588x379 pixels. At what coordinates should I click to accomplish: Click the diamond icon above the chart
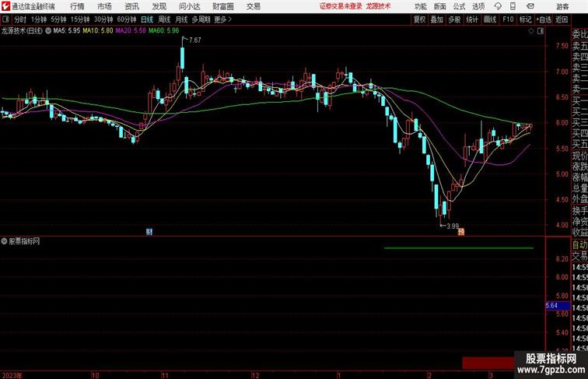(x=531, y=31)
